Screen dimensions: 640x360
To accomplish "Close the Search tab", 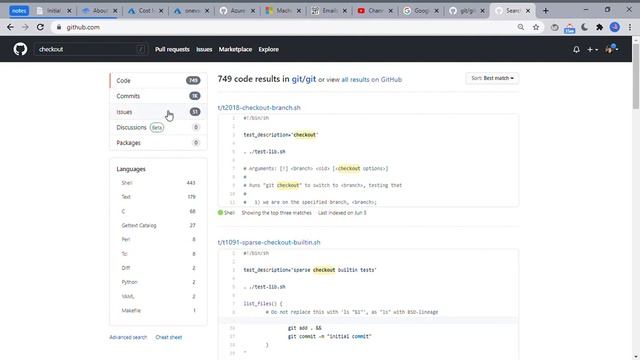I will [x=528, y=11].
